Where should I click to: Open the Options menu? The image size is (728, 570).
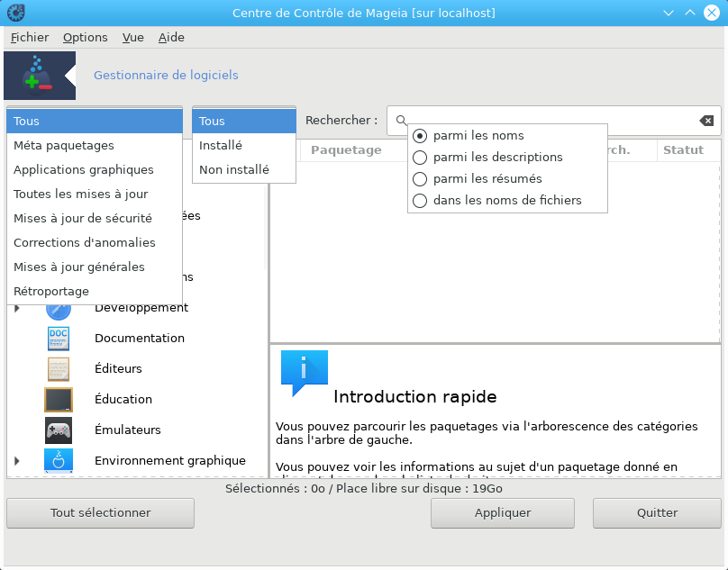tap(86, 37)
